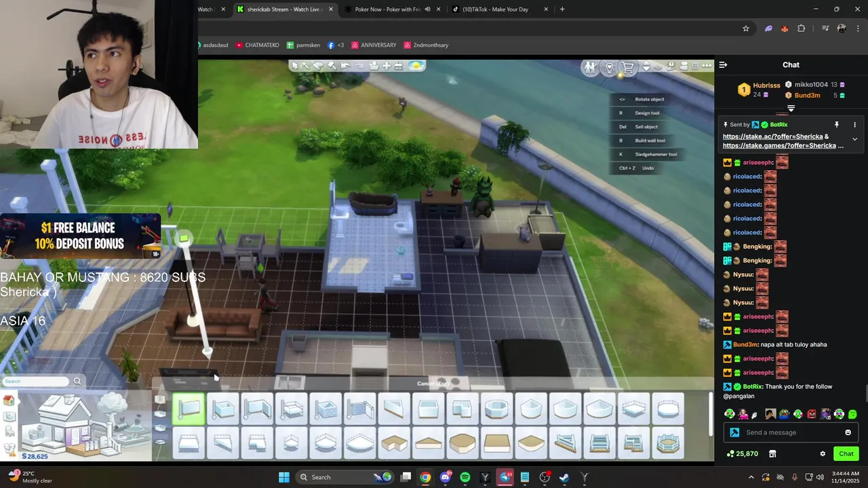Select the L-shaped room tool
Viewport: 868px width, 488px height.
(462, 409)
